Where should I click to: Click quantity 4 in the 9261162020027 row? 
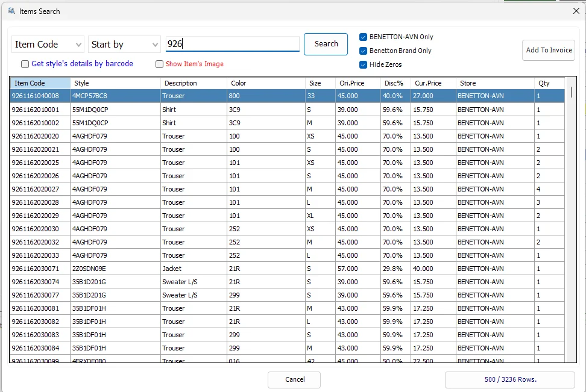point(549,189)
